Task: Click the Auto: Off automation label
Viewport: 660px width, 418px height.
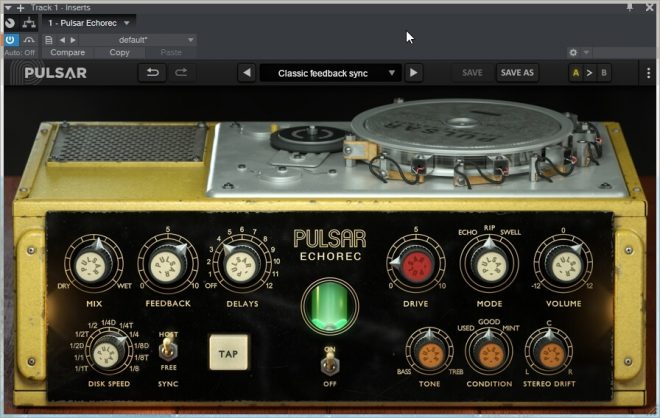Action: [20, 53]
